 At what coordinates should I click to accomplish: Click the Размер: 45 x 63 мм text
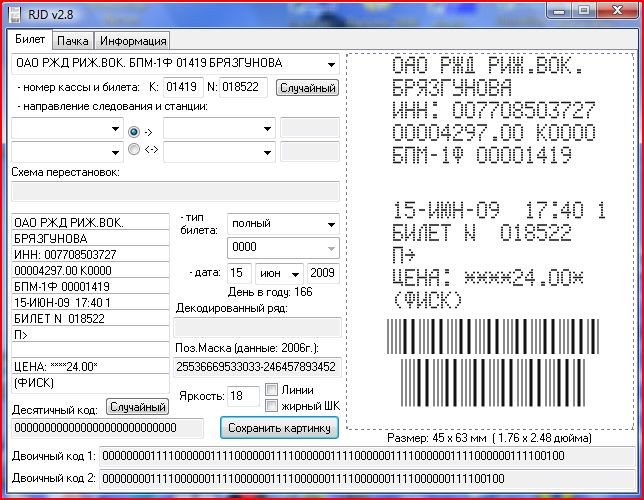[489, 438]
